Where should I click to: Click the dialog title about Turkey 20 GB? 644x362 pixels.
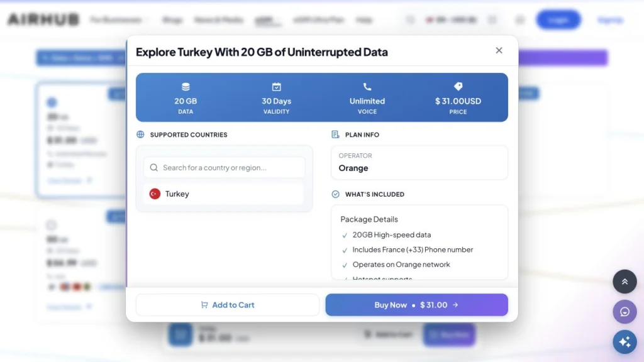click(x=262, y=52)
